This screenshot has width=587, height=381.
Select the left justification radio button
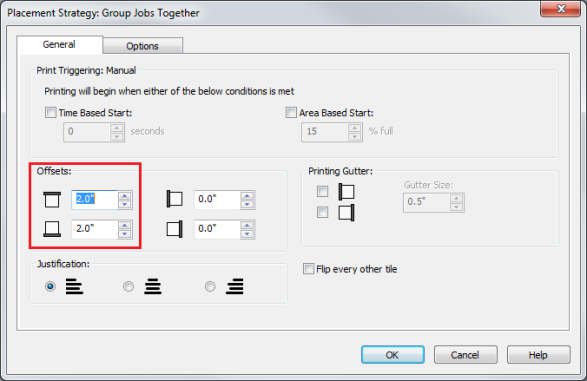[x=50, y=287]
